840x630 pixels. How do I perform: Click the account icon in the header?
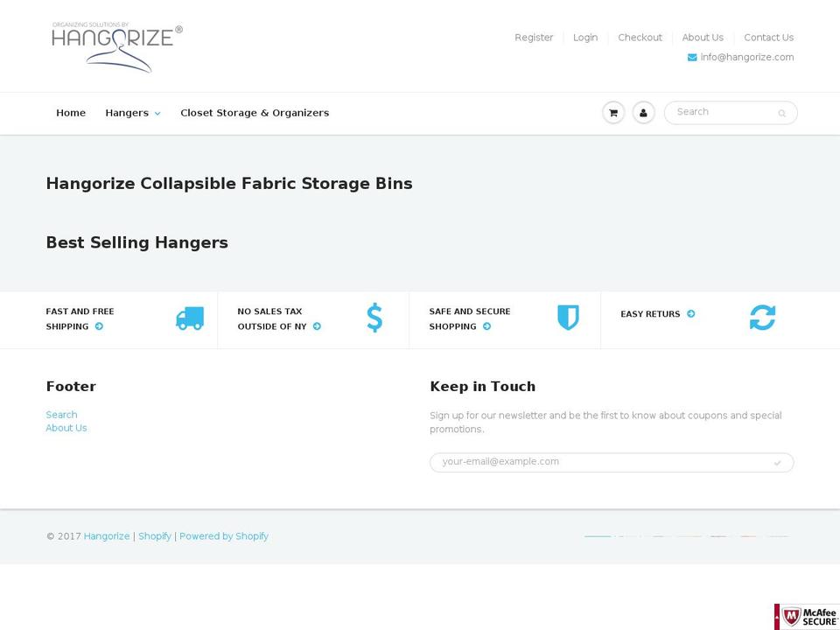point(644,112)
